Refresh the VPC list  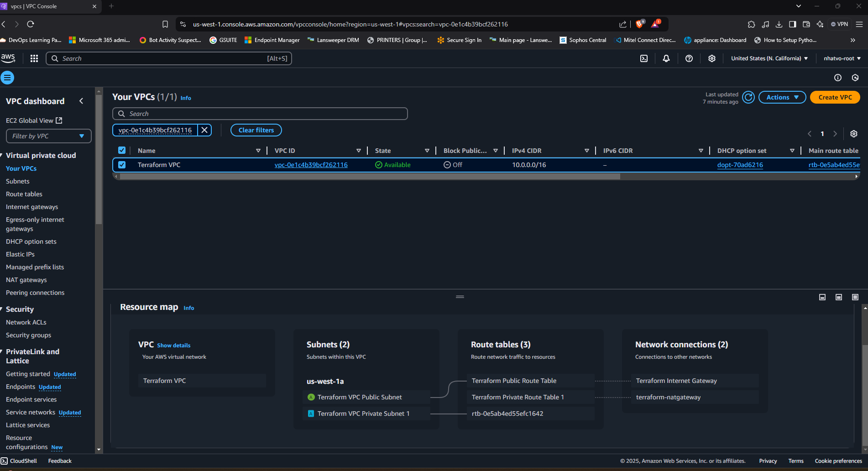click(748, 97)
